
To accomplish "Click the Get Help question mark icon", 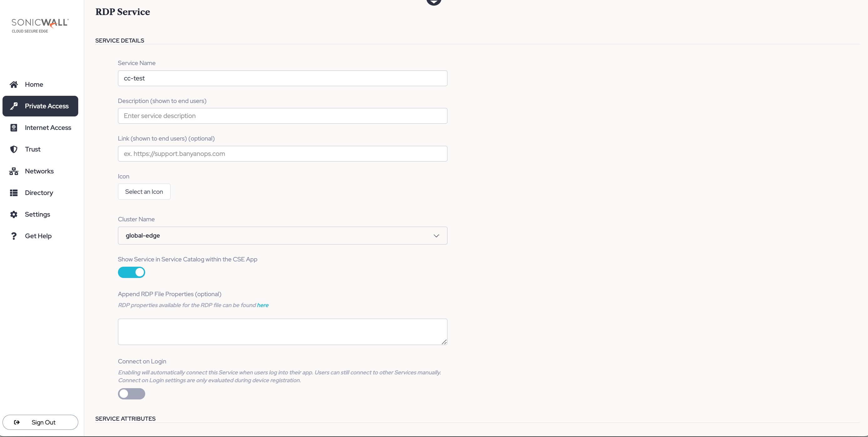I will point(14,236).
